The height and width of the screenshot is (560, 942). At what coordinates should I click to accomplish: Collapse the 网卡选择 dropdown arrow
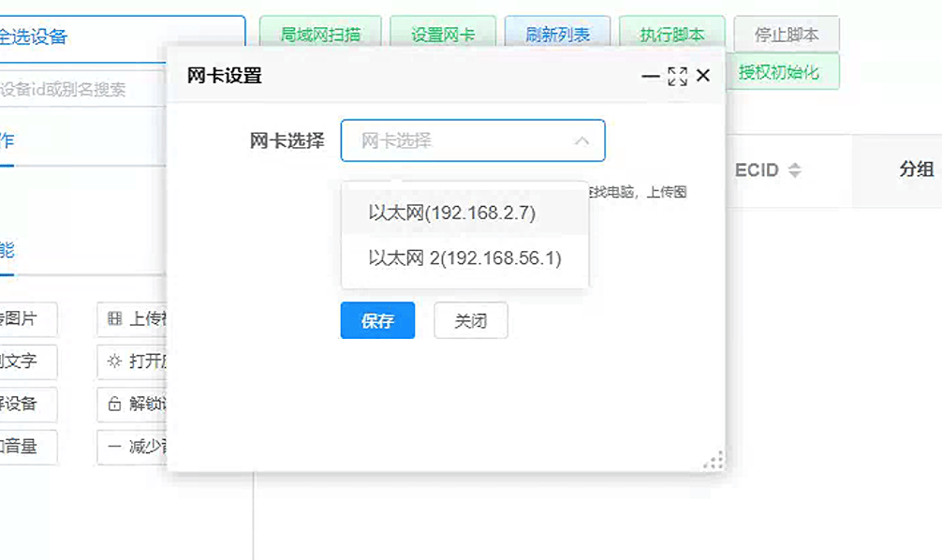(x=581, y=141)
